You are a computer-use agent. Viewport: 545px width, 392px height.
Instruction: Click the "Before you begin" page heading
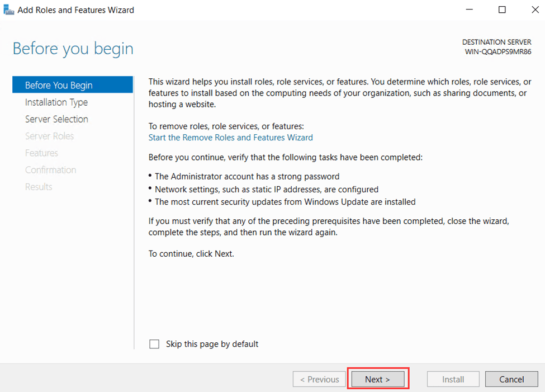pyautogui.click(x=73, y=49)
